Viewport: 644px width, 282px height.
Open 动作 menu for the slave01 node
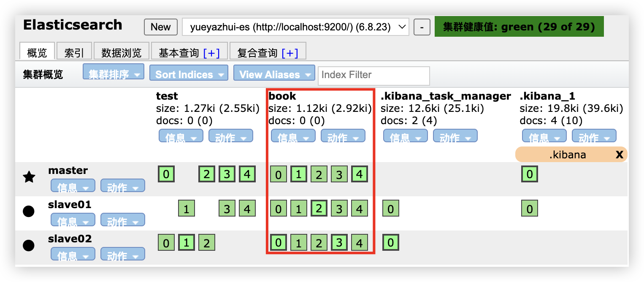(123, 220)
